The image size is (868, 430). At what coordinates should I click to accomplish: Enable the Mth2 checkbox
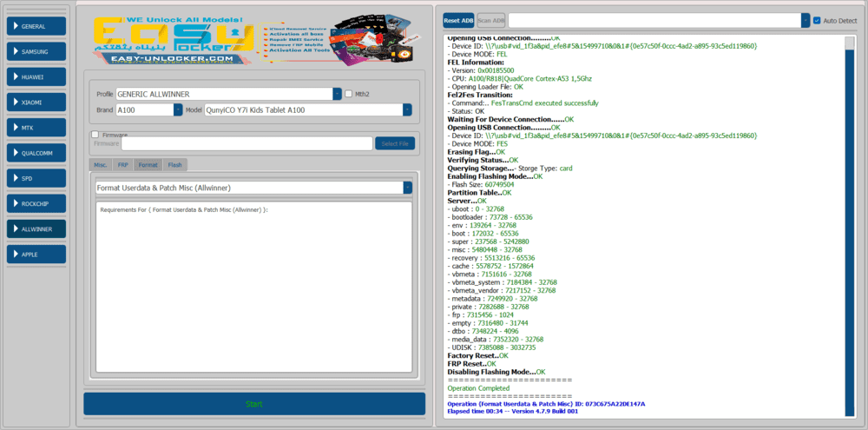tap(348, 94)
